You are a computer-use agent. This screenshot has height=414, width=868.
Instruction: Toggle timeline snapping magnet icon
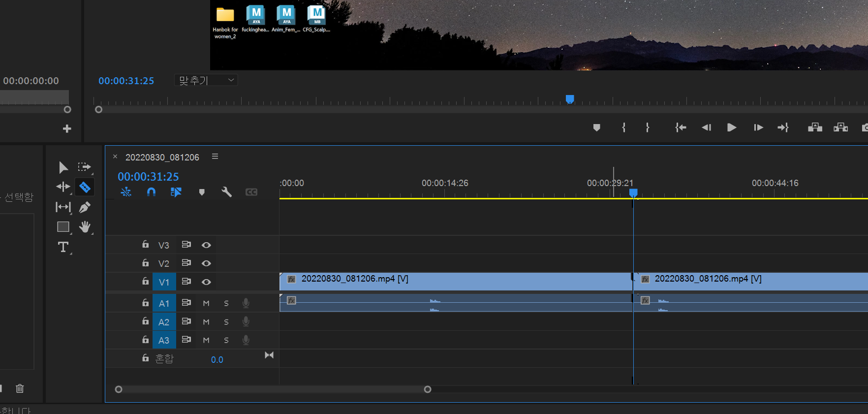click(151, 192)
